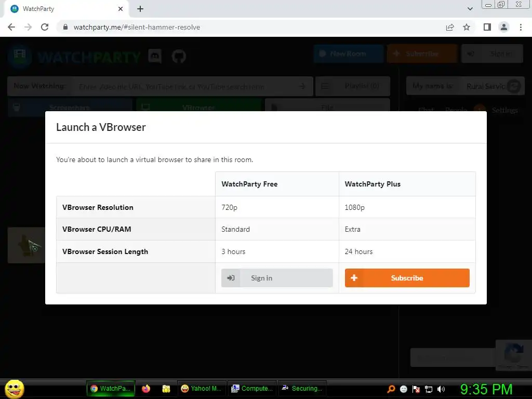Image resolution: width=532 pixels, height=399 pixels.
Task: Bookmark this page with the star icon
Action: (467, 27)
